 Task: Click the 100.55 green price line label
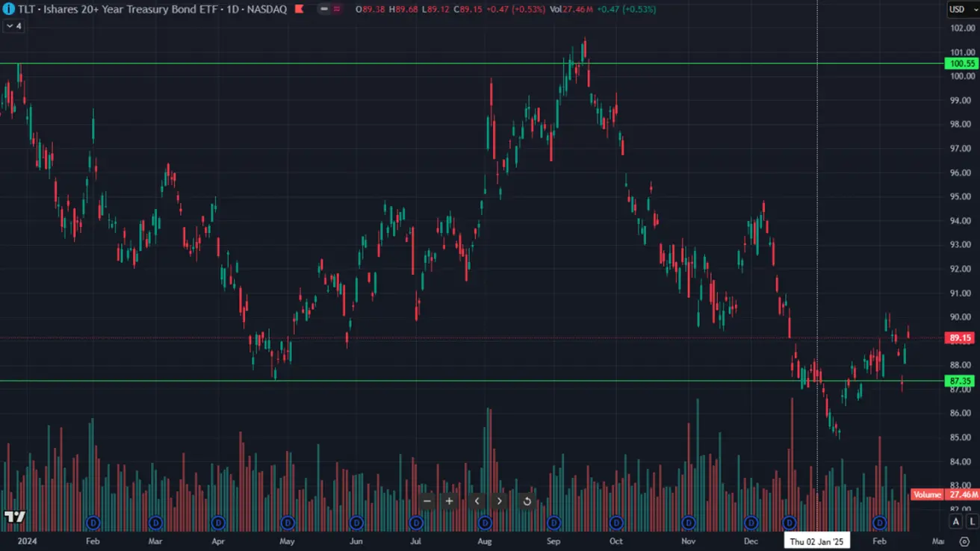tap(961, 64)
